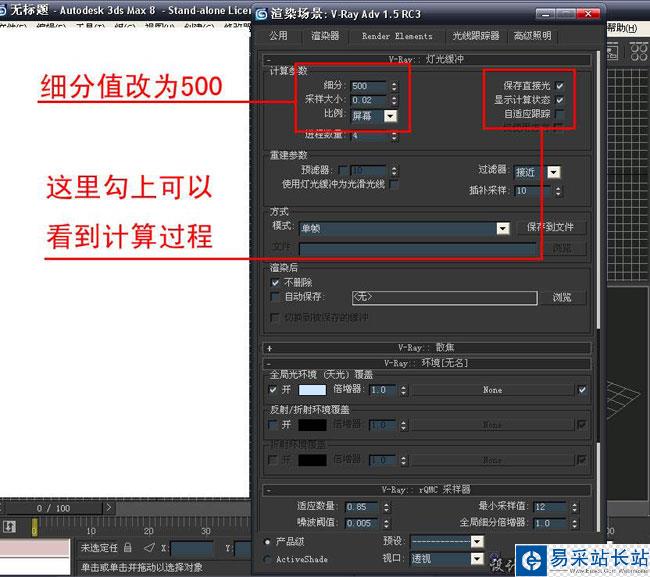This screenshot has height=577, width=650.
Task: Collapse the V-Ray:: 环境 rollout
Action: (427, 363)
